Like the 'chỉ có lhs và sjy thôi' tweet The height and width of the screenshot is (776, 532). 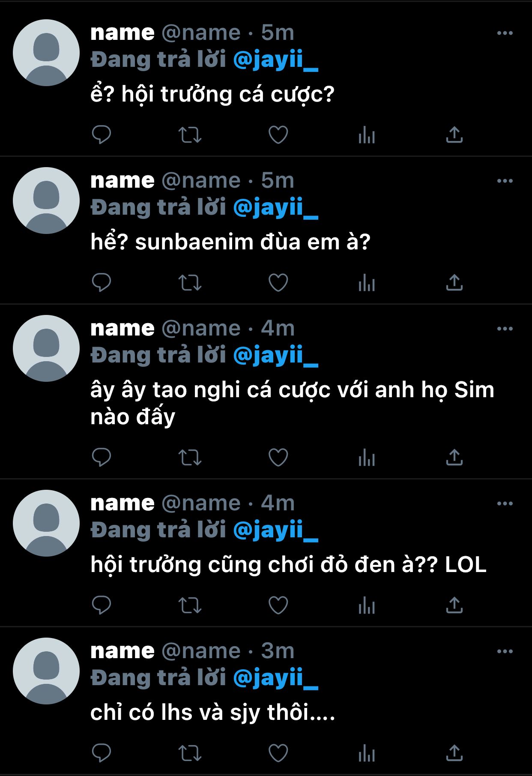[x=278, y=753]
